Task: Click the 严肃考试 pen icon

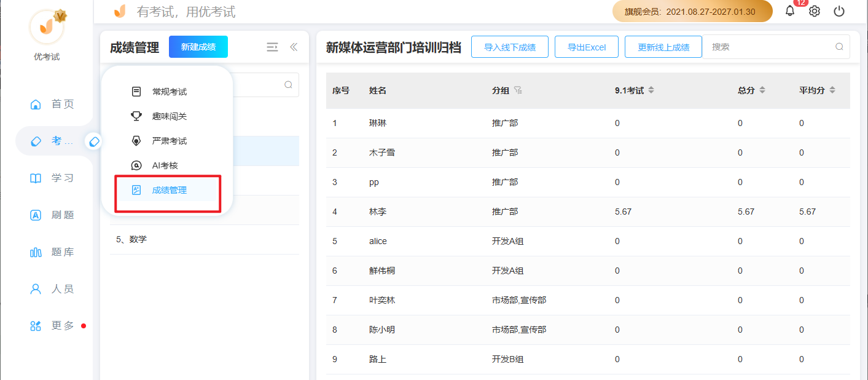Action: tap(136, 141)
